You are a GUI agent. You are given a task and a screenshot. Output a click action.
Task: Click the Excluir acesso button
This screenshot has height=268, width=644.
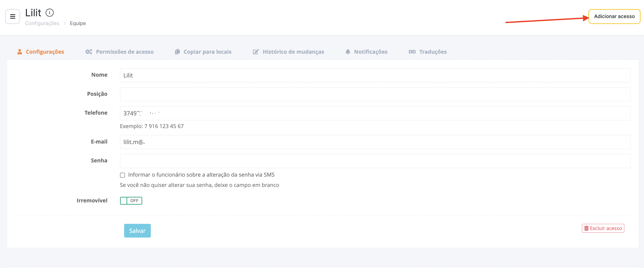[603, 228]
